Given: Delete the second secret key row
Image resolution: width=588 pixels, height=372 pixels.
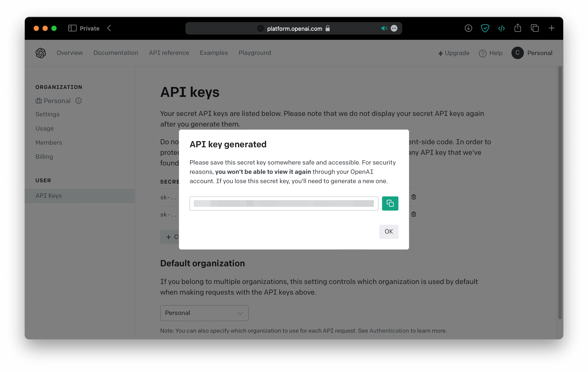Looking at the screenshot, I should 413,214.
